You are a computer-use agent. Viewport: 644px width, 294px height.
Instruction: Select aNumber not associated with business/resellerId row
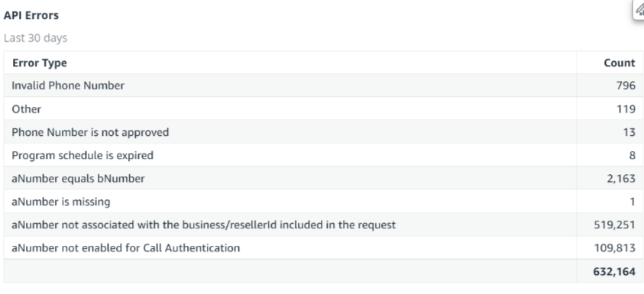[x=323, y=225]
